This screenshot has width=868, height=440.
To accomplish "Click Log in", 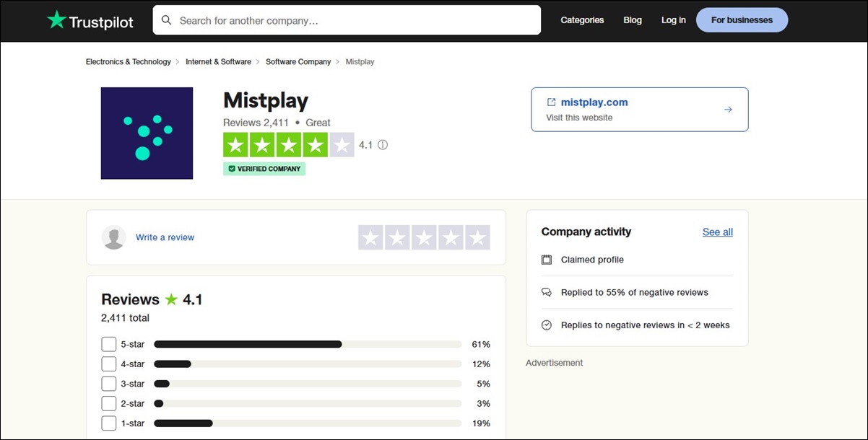I will (x=674, y=20).
